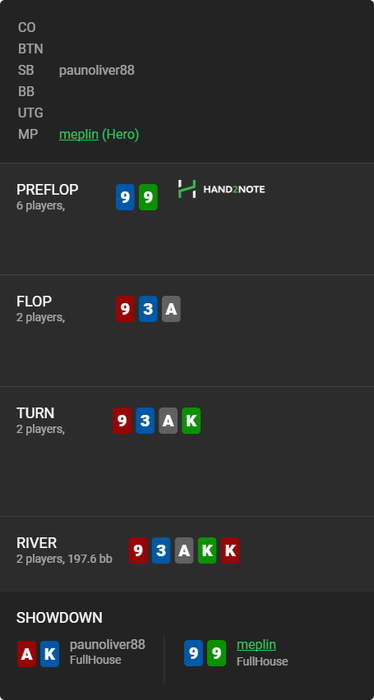Click the last red K river card
This screenshot has width=374, height=700.
tap(230, 550)
